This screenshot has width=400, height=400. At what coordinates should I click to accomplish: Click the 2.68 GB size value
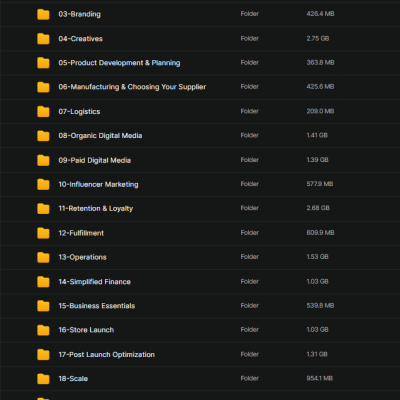[318, 208]
